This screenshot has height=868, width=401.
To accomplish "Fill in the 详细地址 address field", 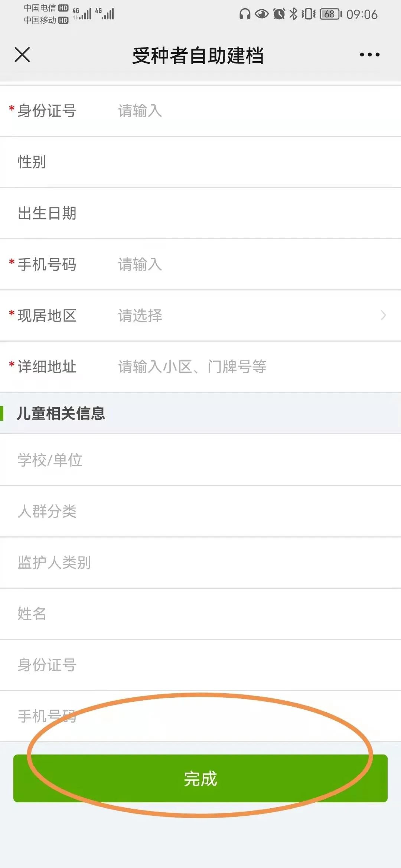I will click(x=223, y=366).
